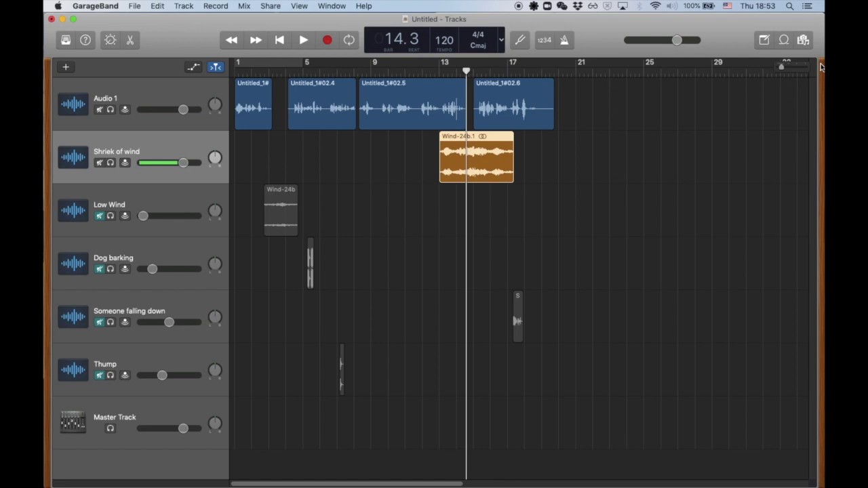Screen dimensions: 868x488
Task: Adjust the master volume slider
Action: pyautogui.click(x=663, y=40)
